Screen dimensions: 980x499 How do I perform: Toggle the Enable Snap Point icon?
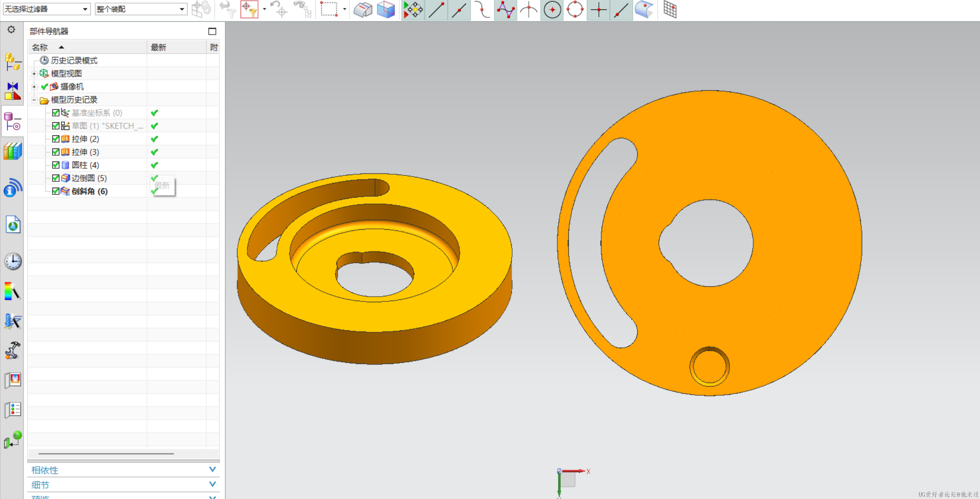tap(413, 10)
